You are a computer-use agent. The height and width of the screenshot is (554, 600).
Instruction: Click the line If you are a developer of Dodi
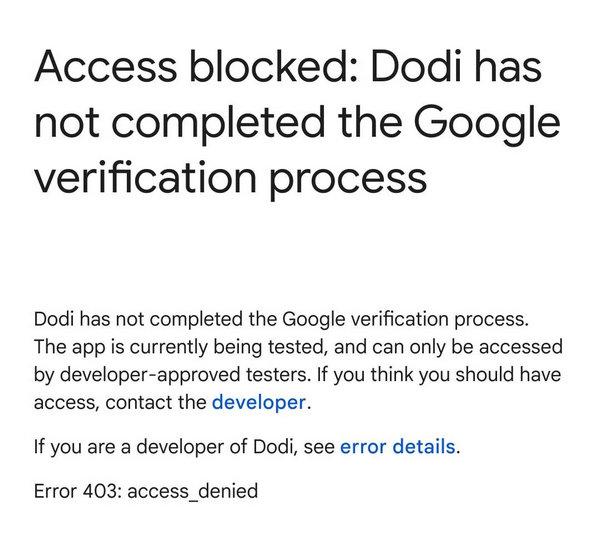click(185, 447)
